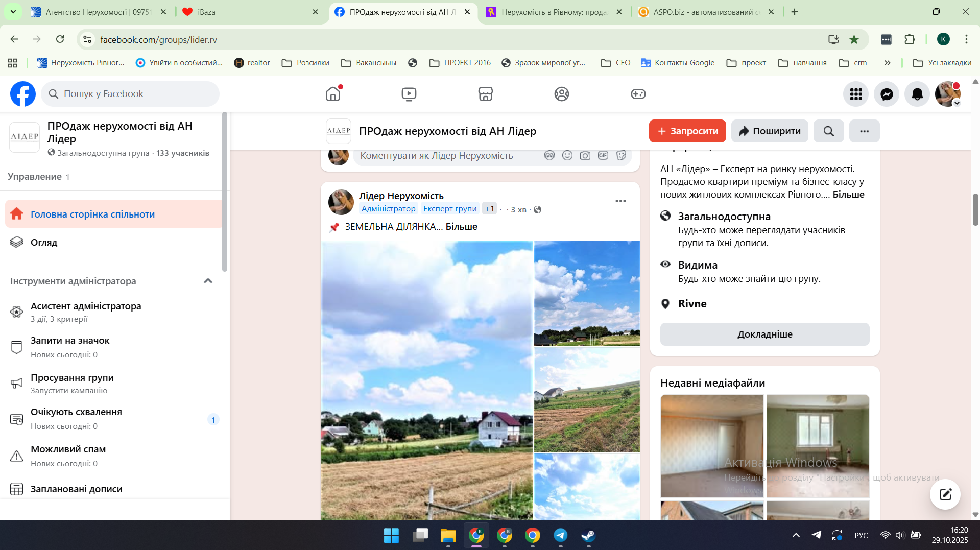Collapse the Інструменти адміністратора section
The image size is (980, 550).
point(208,281)
